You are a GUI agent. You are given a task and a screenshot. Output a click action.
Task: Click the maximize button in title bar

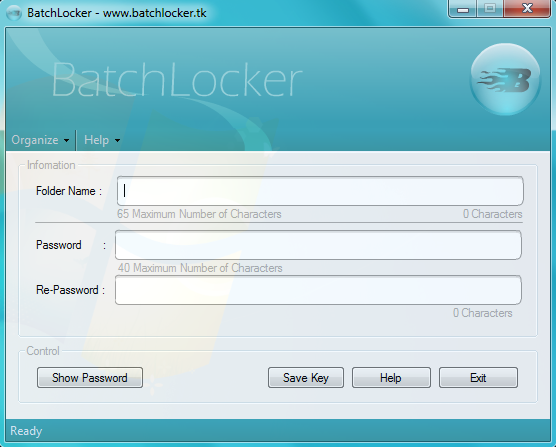coord(490,9)
